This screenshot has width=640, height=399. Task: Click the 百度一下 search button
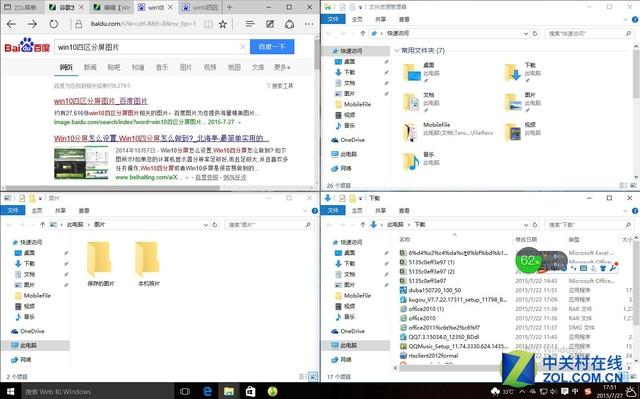tap(272, 47)
